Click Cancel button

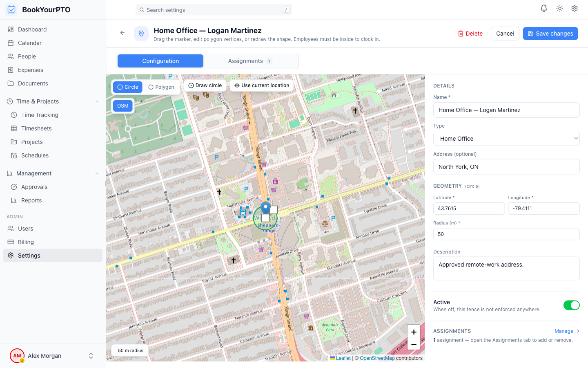[505, 34]
